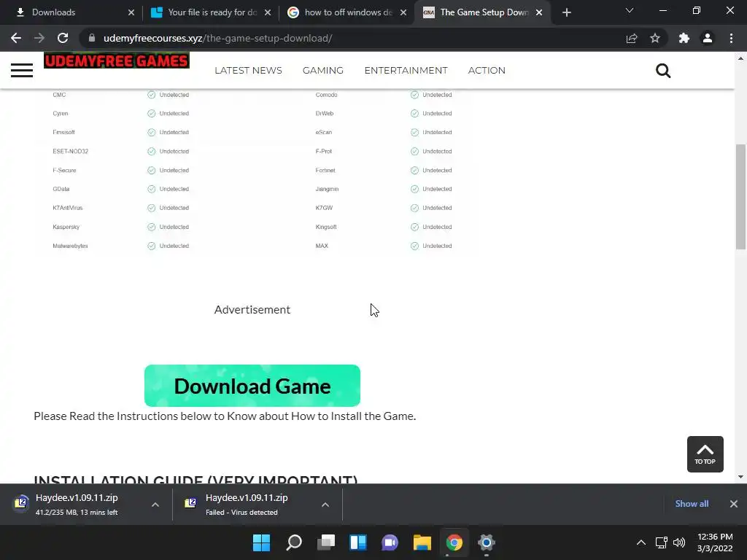Open the tab search chevron
This screenshot has width=747, height=560.
pyautogui.click(x=630, y=10)
